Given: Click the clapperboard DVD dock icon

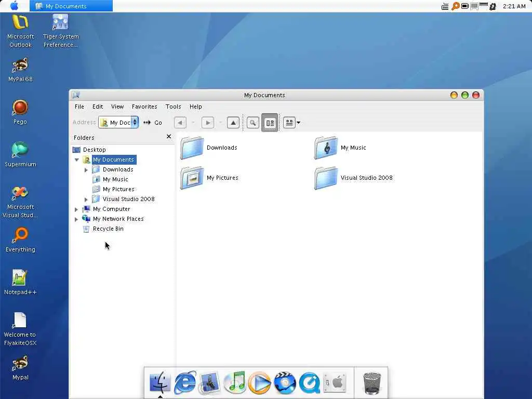Looking at the screenshot, I should (x=285, y=382).
